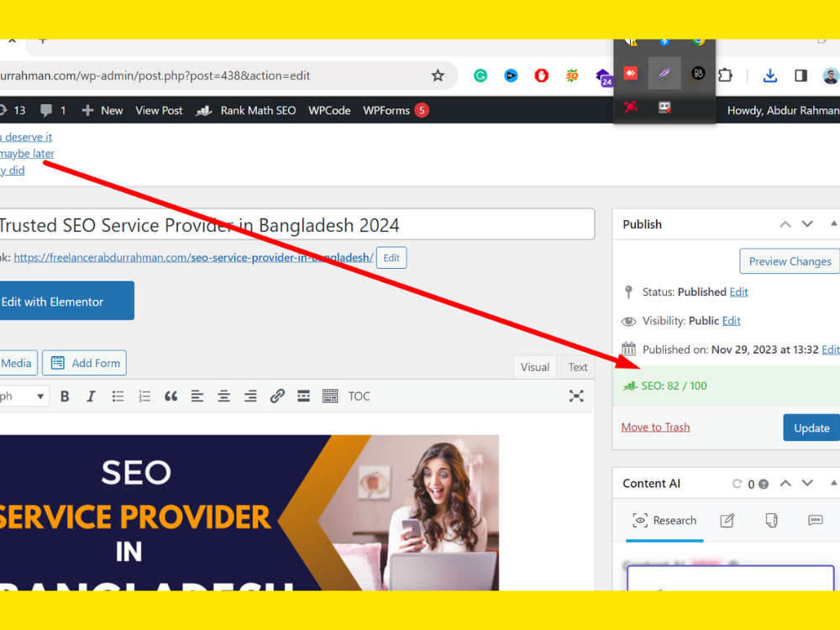Open the updates count 13 in admin bar
840x630 pixels.
13,110
